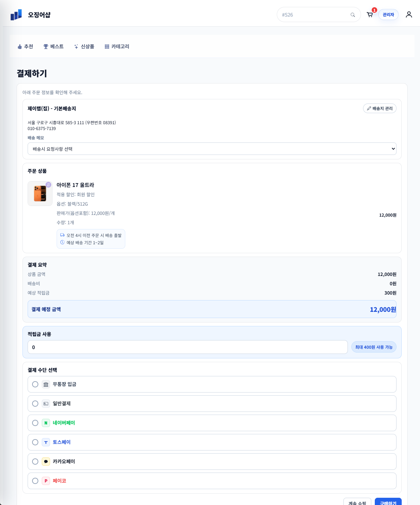This screenshot has width=420, height=505.
Task: Choose 카카오페이 radio button
Action: (x=35, y=462)
